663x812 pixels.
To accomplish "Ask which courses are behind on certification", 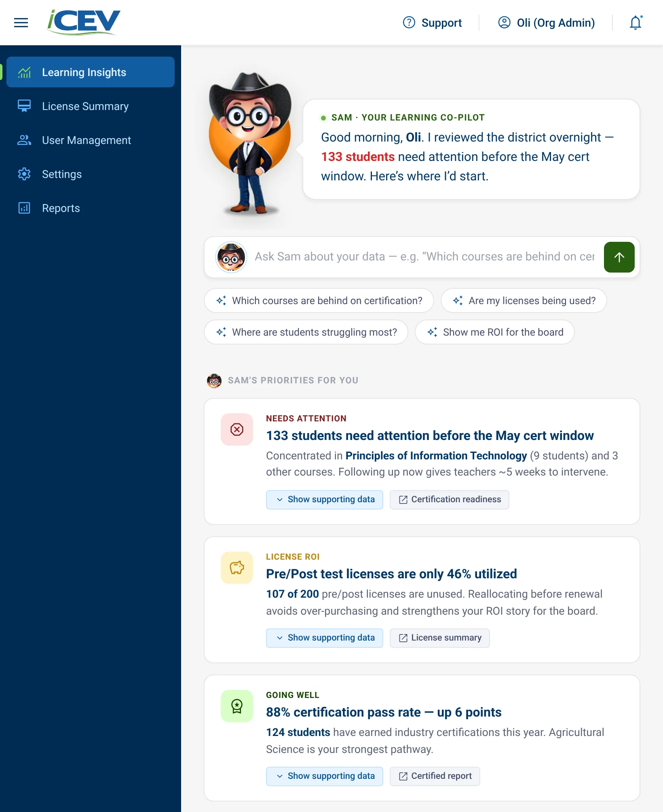I will [319, 300].
